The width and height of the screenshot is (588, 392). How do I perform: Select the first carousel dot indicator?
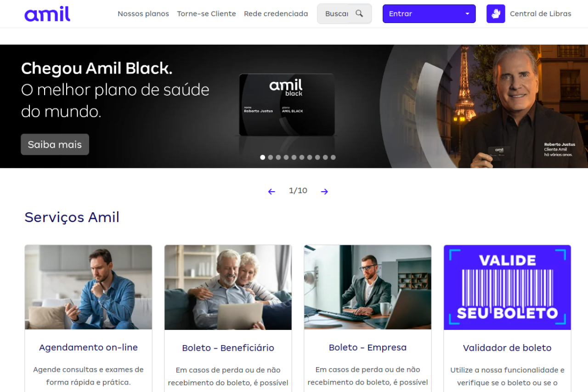[263, 157]
